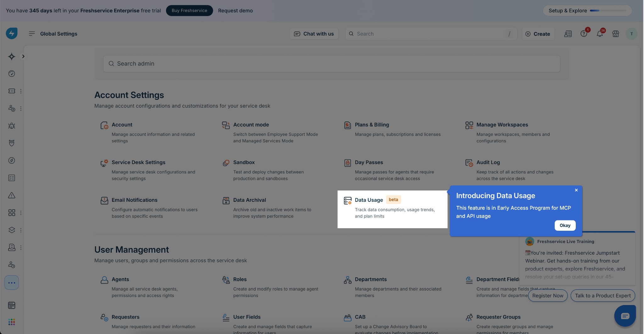644x334 pixels.
Task: Click Okay in Data Usage popup
Action: pyautogui.click(x=565, y=225)
